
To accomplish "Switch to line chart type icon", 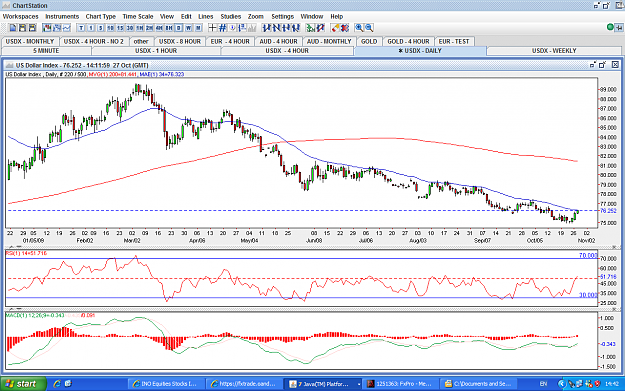I will [x=66, y=28].
